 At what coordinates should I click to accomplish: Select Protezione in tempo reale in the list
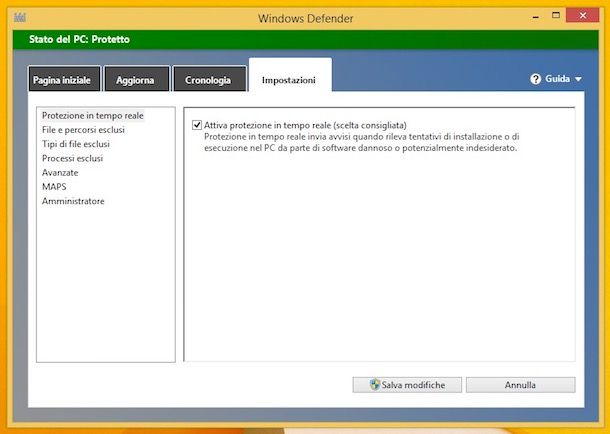[93, 116]
